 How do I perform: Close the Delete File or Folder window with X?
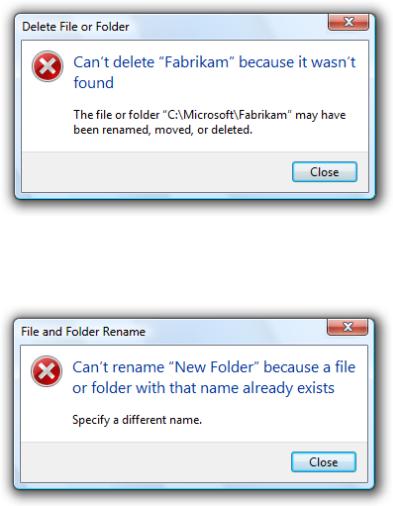click(348, 22)
